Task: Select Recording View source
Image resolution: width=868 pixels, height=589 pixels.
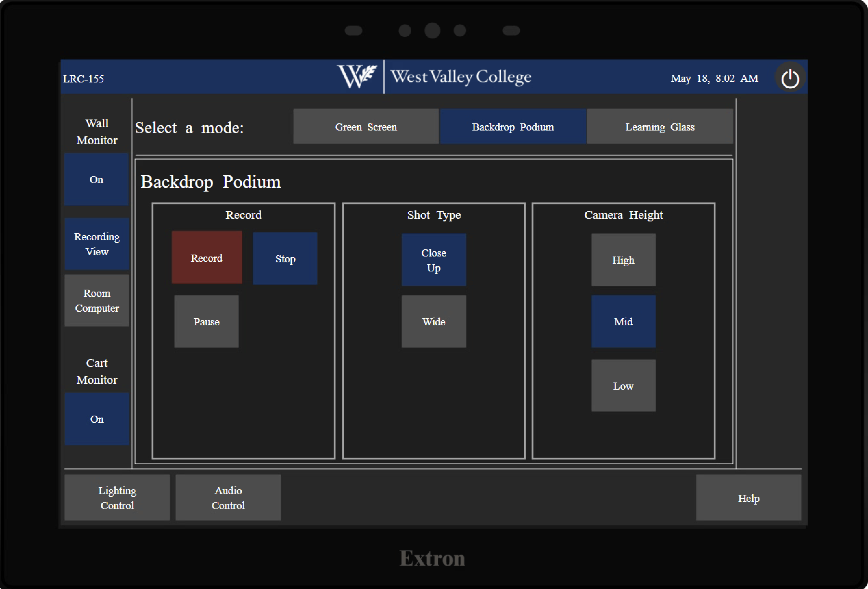Action: coord(97,244)
